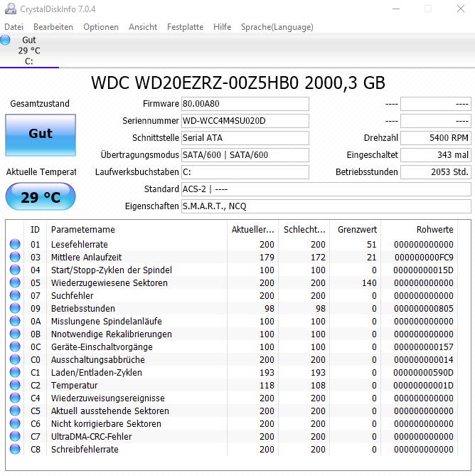Open the Ansicht menu
The width and height of the screenshot is (475, 476).
(x=142, y=27)
